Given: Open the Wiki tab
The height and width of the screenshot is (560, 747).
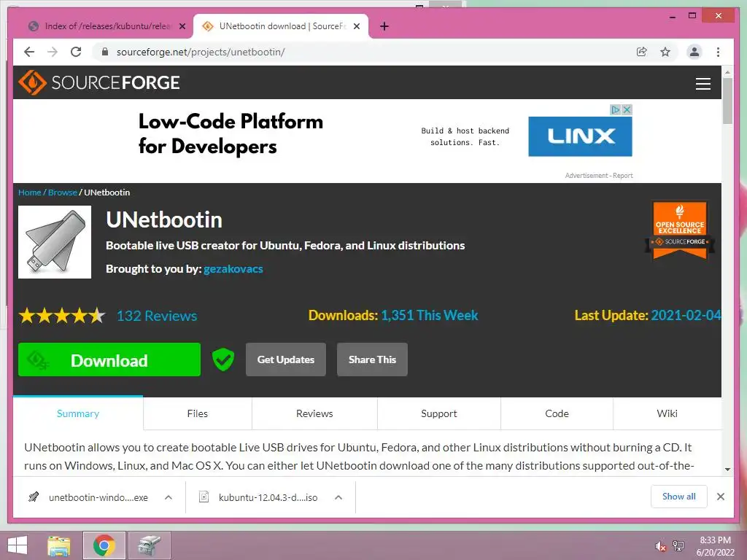Looking at the screenshot, I should click(667, 413).
